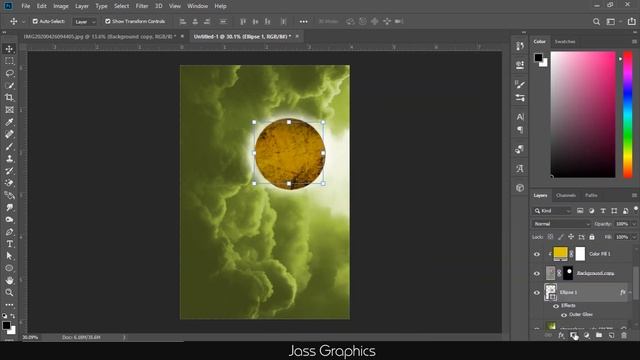Screen dimensions: 640x360
Task: Select the Eyedropper tool
Action: pyautogui.click(x=9, y=122)
